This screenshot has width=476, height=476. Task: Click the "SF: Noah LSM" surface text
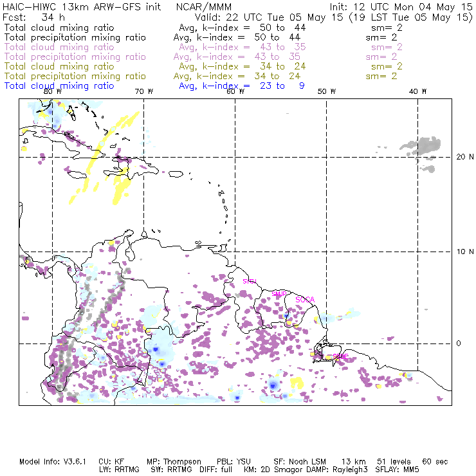click(300, 462)
